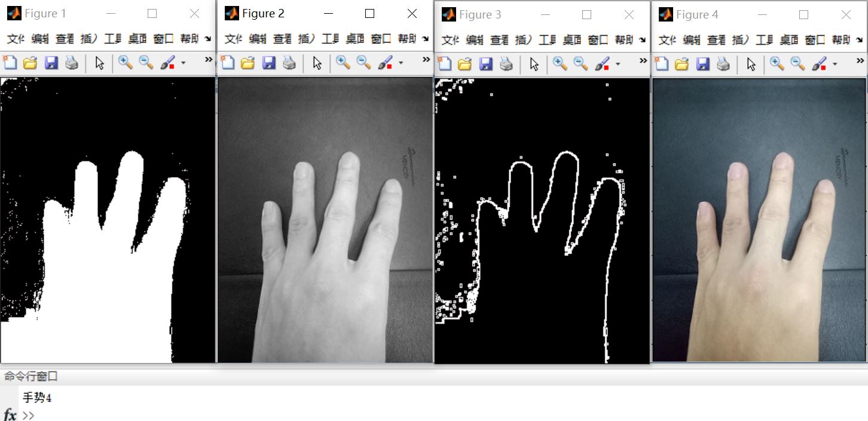
Task: Select Brush tool in Figure 3
Action: point(603,63)
